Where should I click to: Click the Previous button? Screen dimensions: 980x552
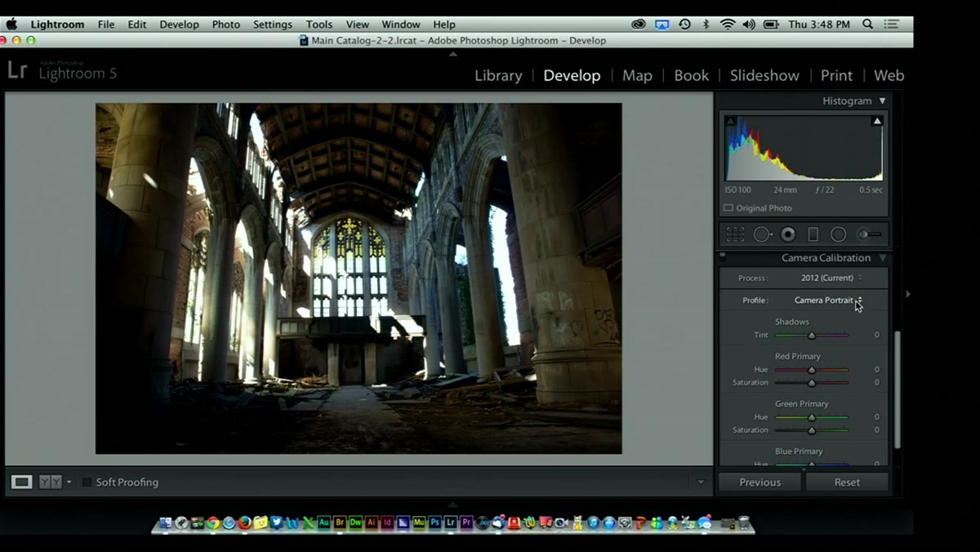(760, 482)
